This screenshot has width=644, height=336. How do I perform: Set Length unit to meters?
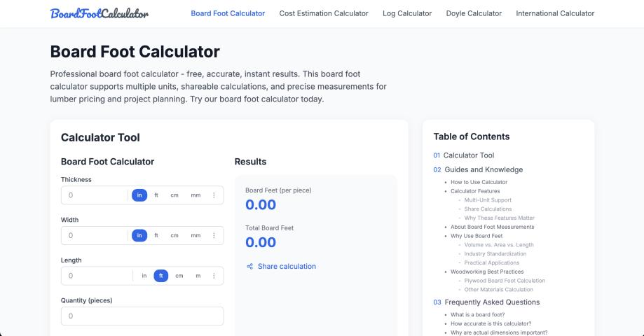click(198, 276)
